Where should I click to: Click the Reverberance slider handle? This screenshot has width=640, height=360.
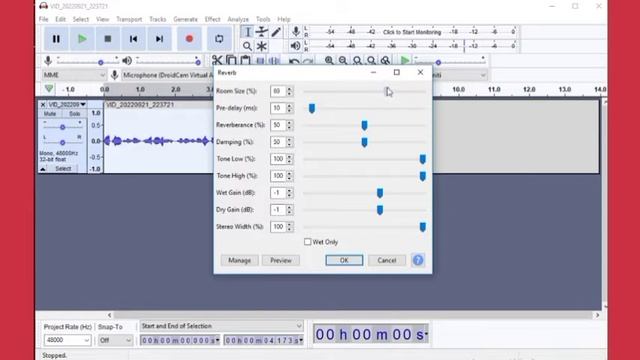[364, 125]
